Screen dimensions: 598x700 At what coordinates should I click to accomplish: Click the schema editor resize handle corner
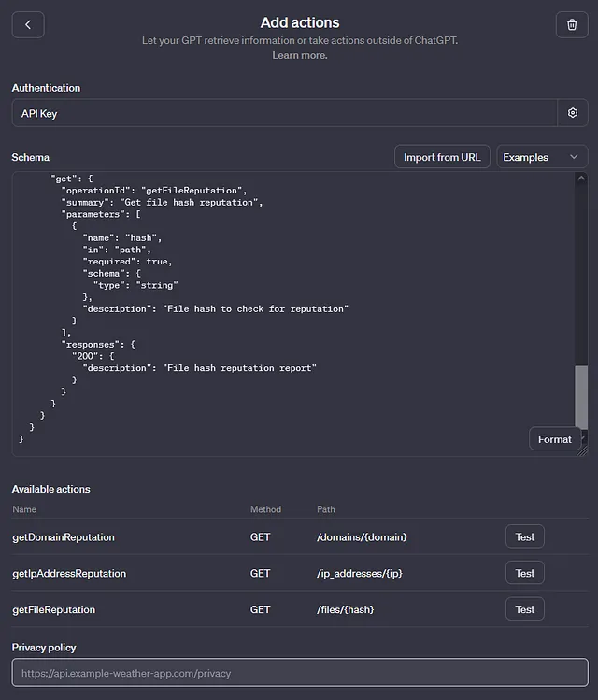coord(582,451)
